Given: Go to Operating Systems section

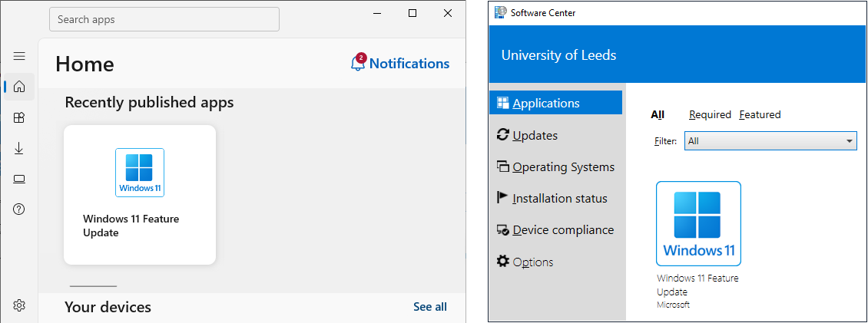Looking at the screenshot, I should [562, 166].
